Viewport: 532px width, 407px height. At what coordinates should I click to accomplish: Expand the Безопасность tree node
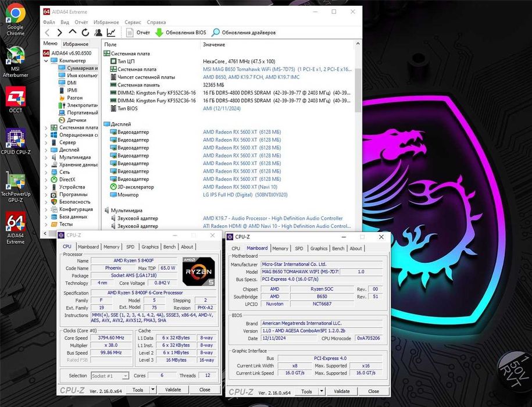[46, 202]
